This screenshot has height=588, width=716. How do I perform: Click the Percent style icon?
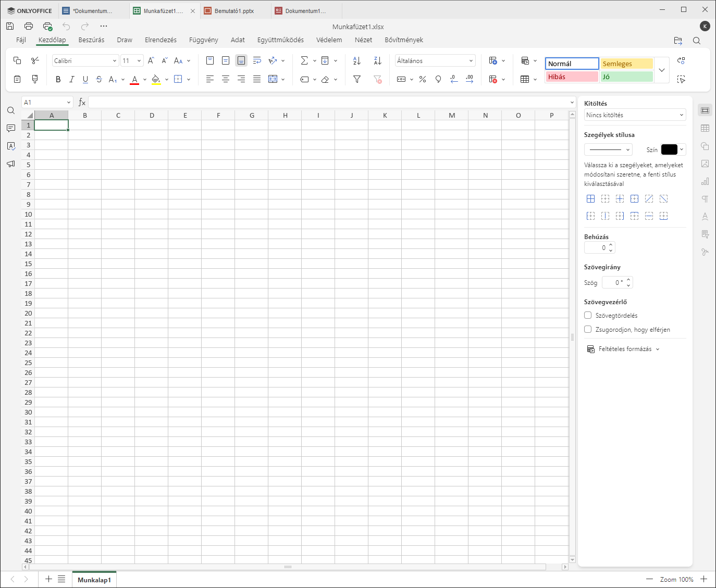pyautogui.click(x=423, y=79)
